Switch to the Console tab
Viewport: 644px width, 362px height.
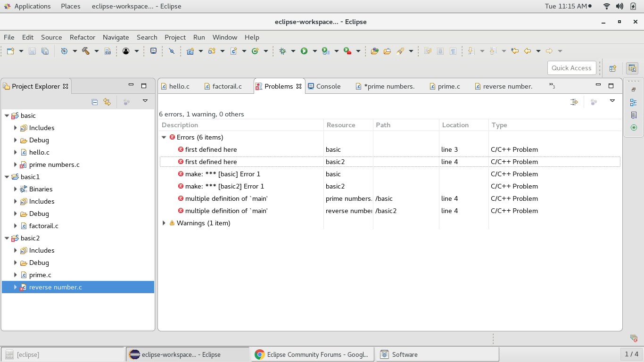tap(324, 86)
